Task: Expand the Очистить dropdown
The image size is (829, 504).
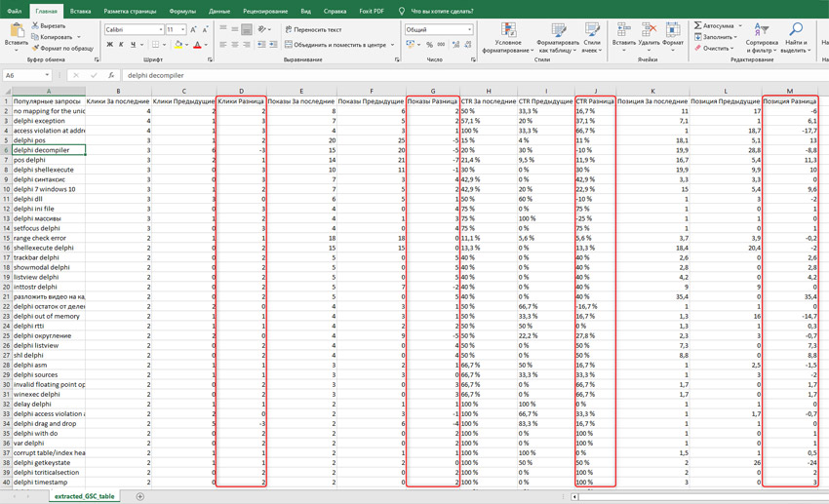Action: pos(732,48)
